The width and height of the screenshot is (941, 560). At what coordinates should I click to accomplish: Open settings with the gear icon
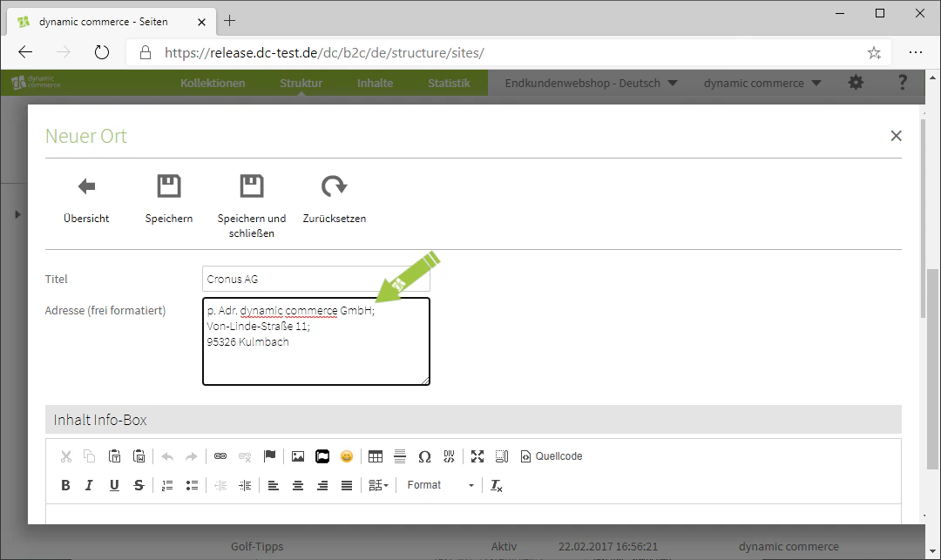856,83
